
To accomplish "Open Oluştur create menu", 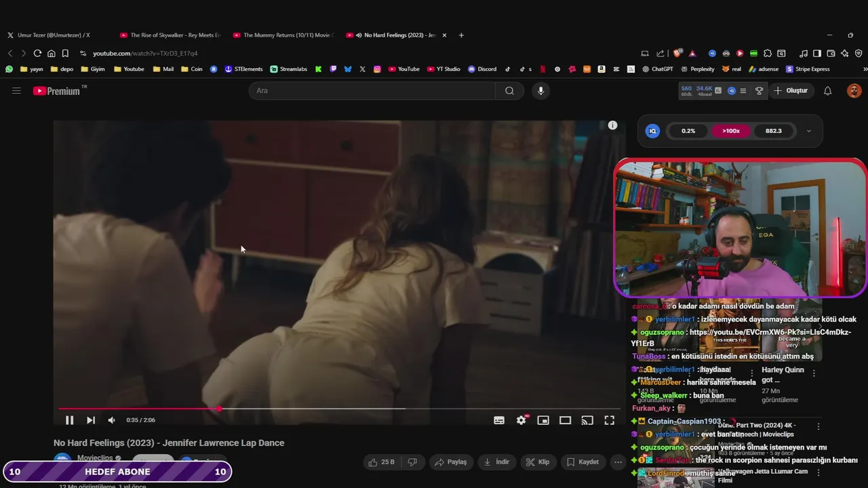I will pyautogui.click(x=791, y=91).
